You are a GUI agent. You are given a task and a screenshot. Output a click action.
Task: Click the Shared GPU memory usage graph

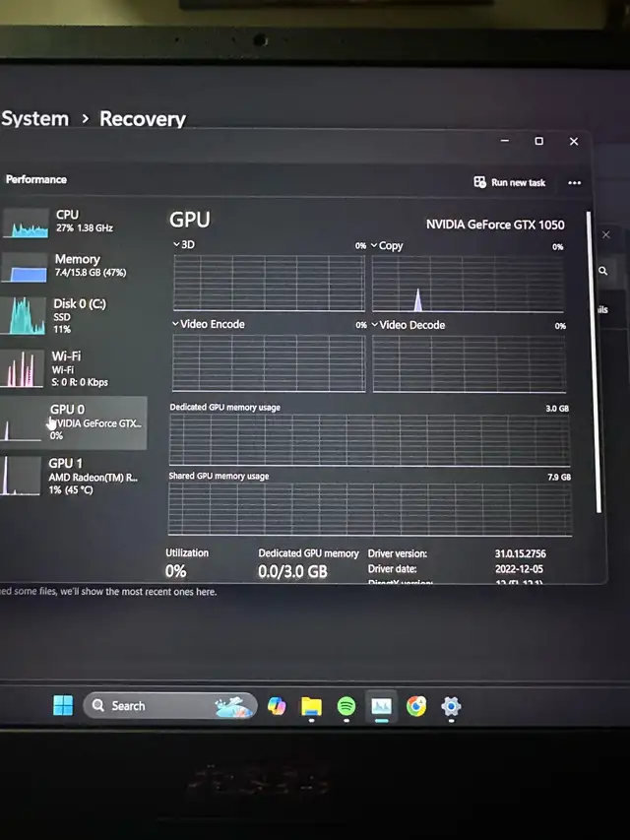point(370,509)
